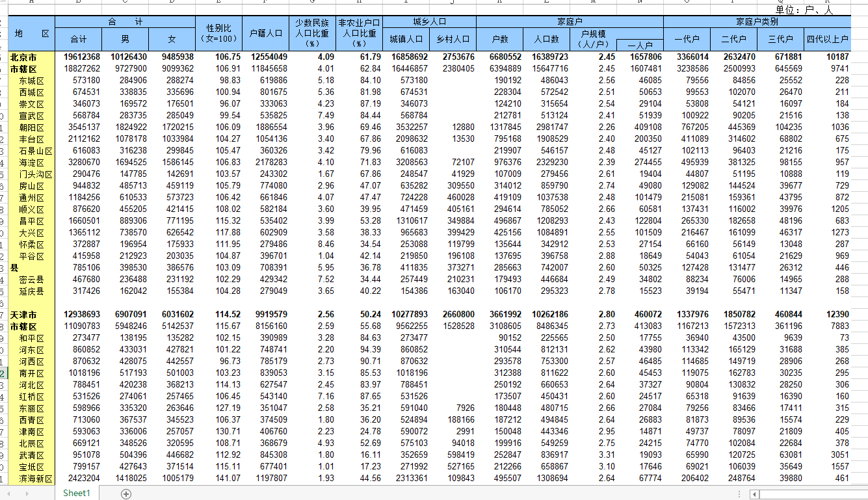Select the 顺义区 row label

point(31,209)
